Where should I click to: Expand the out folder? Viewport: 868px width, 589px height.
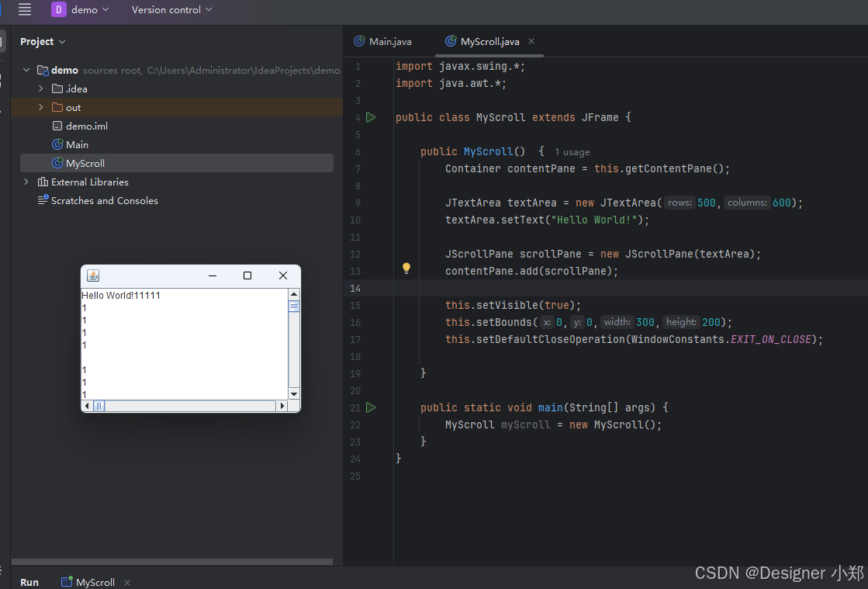[x=40, y=107]
